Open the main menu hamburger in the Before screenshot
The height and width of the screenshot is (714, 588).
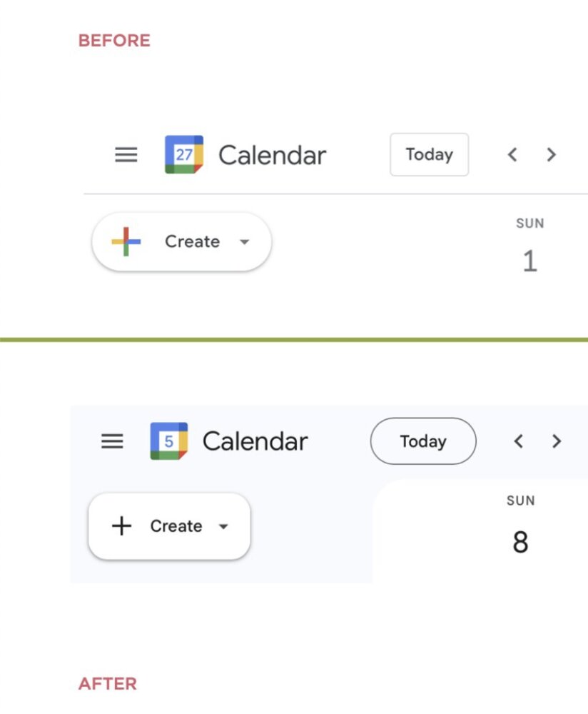126,155
